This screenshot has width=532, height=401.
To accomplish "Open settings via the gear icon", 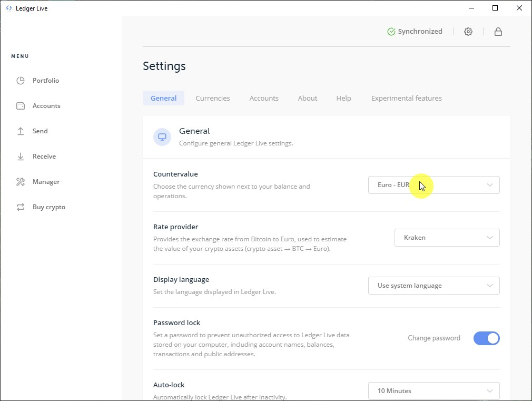I will 468,32.
